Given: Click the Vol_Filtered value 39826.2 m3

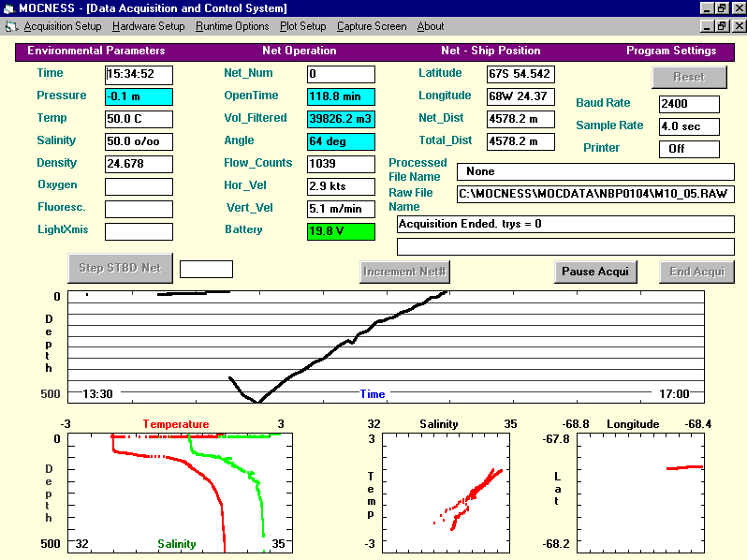Looking at the screenshot, I should pyautogui.click(x=341, y=119).
